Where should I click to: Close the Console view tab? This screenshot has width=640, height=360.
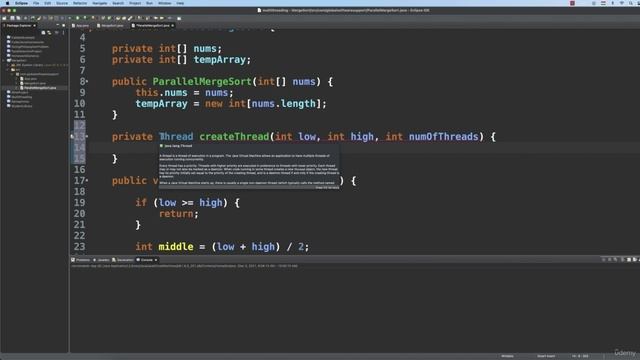coord(156,260)
